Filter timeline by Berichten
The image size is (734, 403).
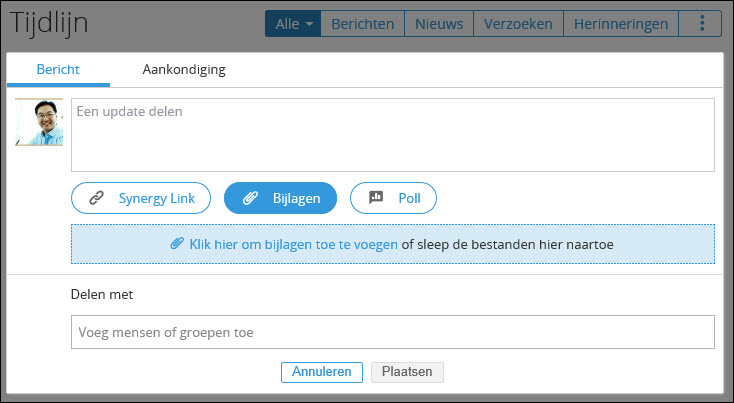[x=363, y=23]
